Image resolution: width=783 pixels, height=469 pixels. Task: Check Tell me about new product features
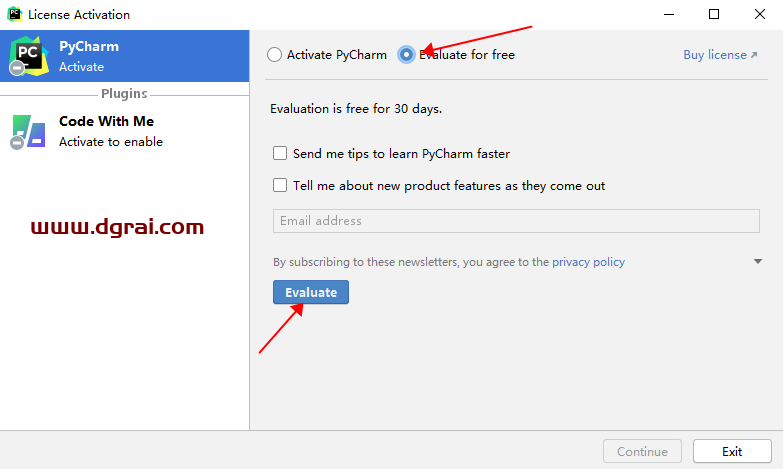click(x=280, y=185)
